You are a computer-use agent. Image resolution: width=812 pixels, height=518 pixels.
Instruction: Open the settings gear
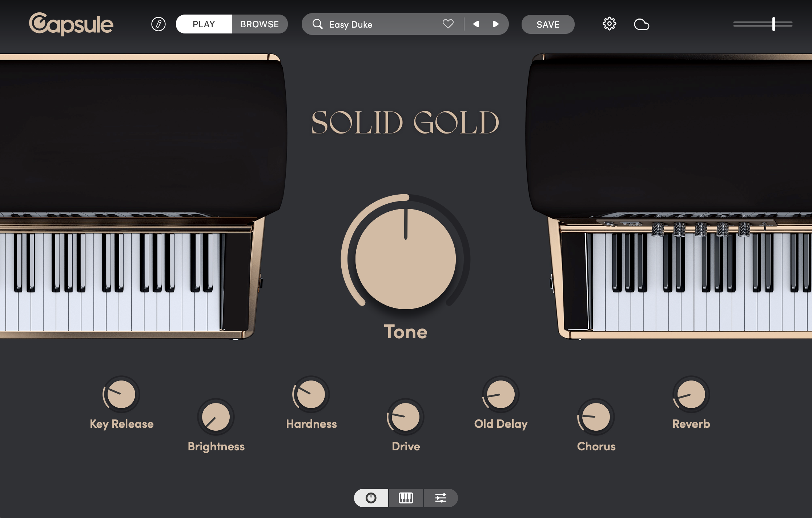pos(610,24)
